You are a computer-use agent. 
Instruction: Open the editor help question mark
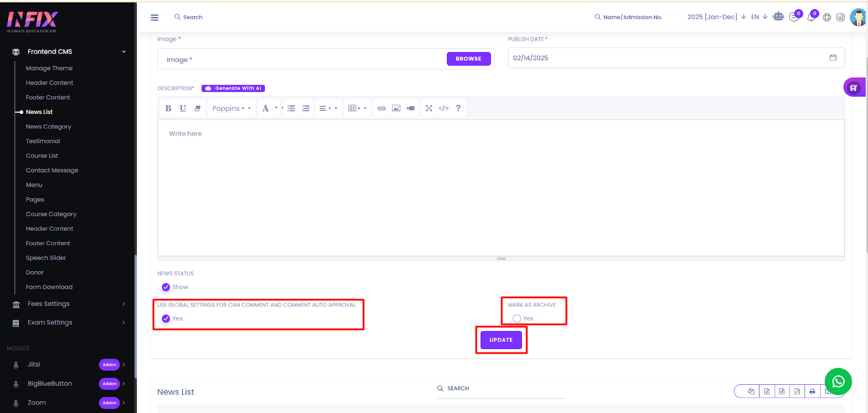click(x=458, y=109)
